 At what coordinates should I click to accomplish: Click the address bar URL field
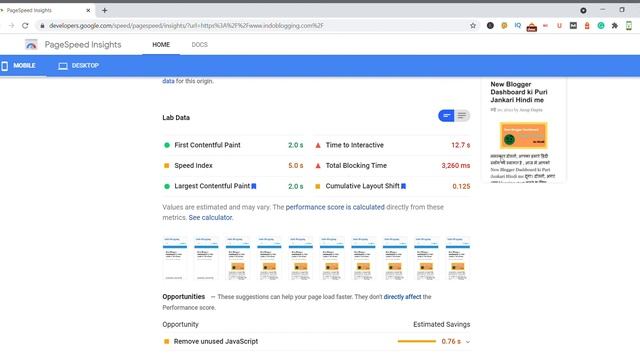257,26
